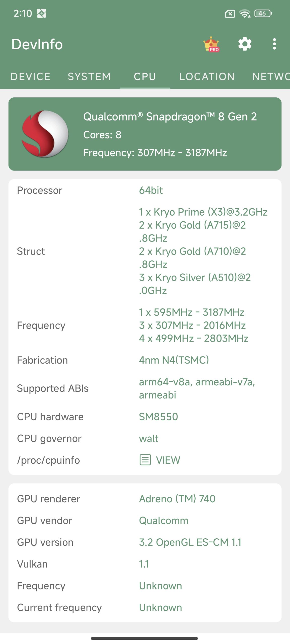Tap VIEW for /proc/cpuinfo
This screenshot has width=290, height=644.
click(x=168, y=460)
